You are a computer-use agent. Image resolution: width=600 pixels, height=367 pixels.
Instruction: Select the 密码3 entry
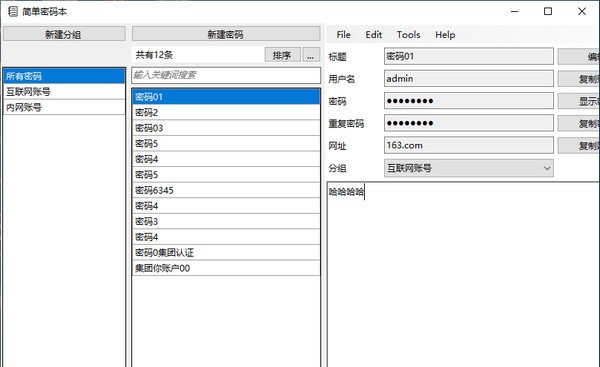tap(226, 222)
